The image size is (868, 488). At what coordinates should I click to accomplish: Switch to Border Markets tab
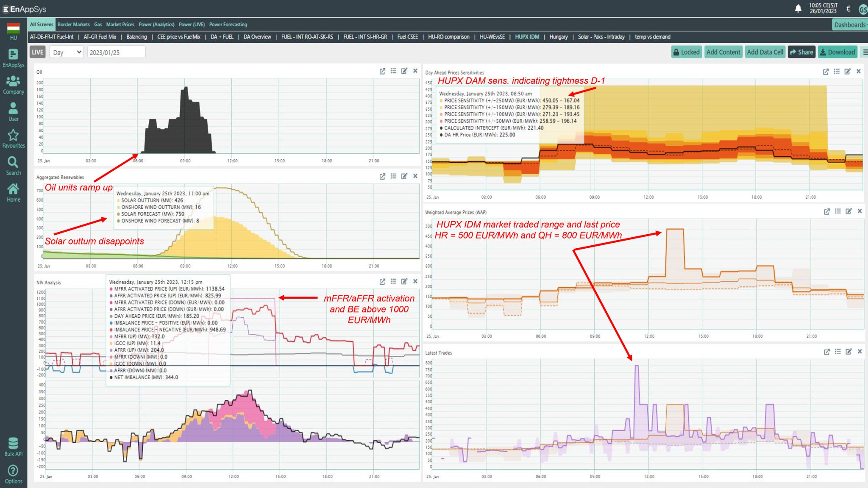pos(74,25)
